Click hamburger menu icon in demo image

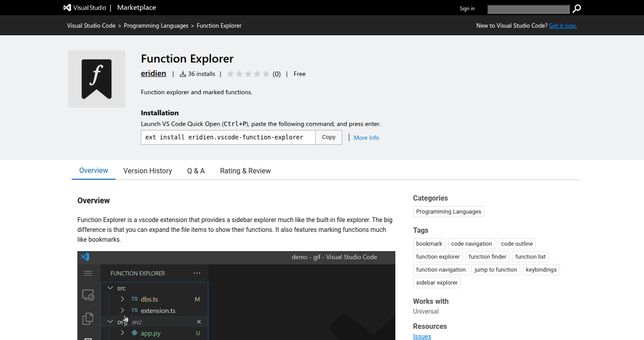(x=88, y=273)
